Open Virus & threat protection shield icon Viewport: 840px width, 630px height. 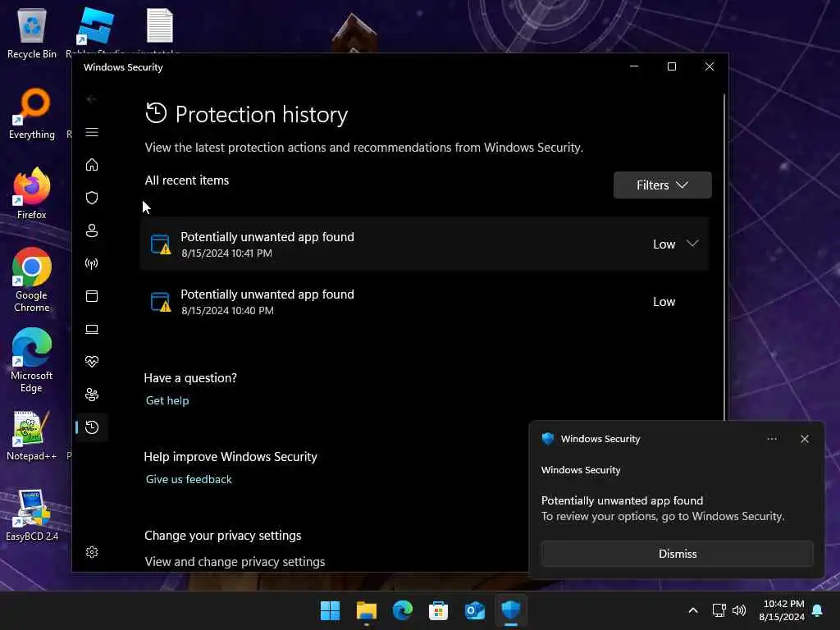coord(92,198)
